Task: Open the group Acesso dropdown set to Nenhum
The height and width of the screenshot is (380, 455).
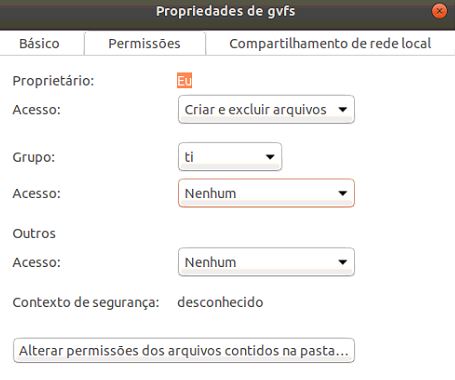Action: 266,193
